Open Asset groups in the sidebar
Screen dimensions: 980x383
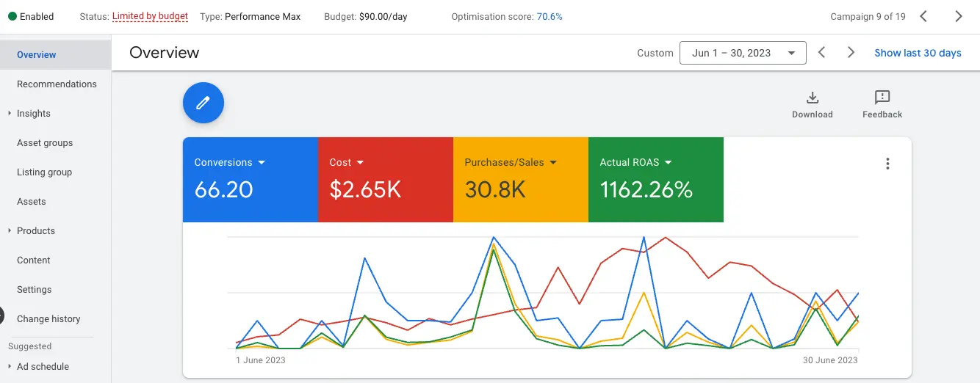pyautogui.click(x=45, y=143)
